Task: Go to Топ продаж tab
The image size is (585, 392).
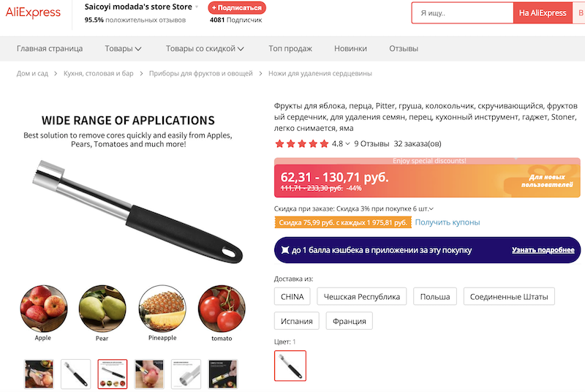Action: (290, 48)
